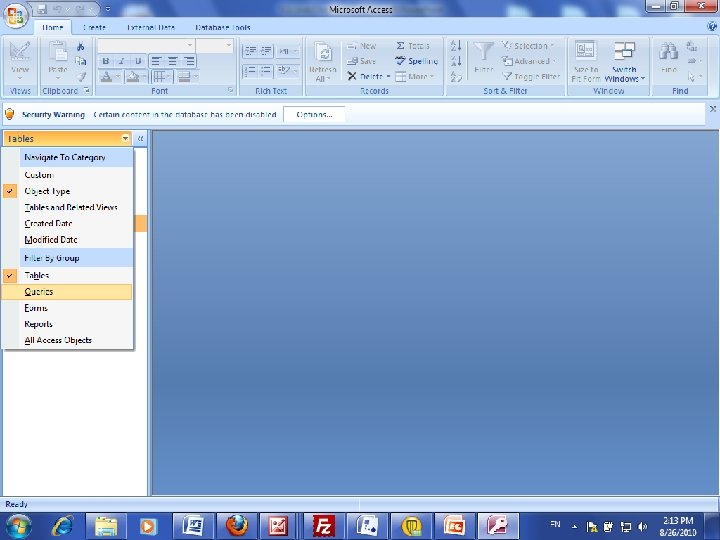Click the Paste button
720x540 pixels.
(58, 61)
